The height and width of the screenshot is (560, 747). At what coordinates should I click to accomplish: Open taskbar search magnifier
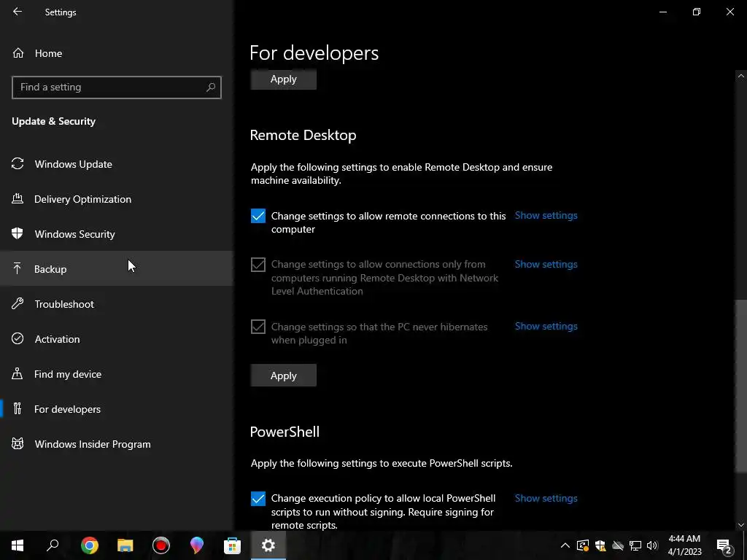[53, 545]
